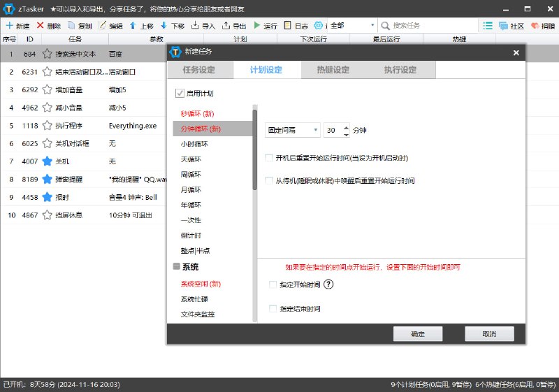Viewport: 559px width, 392px height.
Task: Close the 新建任务 dialog
Action: click(516, 52)
